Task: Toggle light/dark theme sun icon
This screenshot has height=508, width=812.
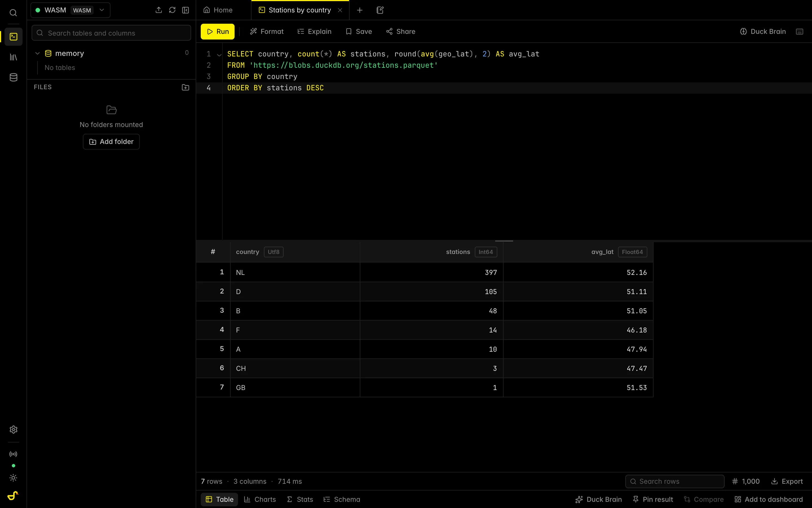Action: 14,478
